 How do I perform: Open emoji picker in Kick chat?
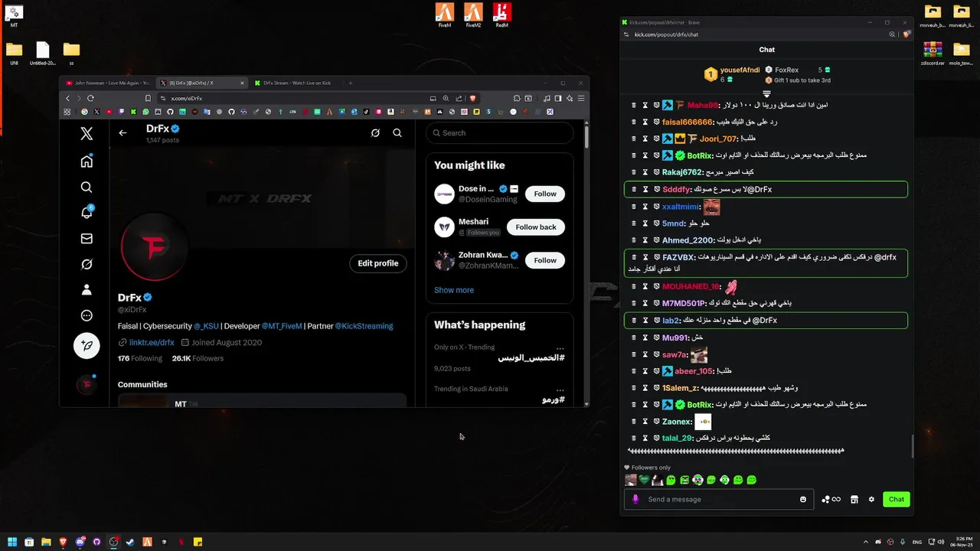803,499
